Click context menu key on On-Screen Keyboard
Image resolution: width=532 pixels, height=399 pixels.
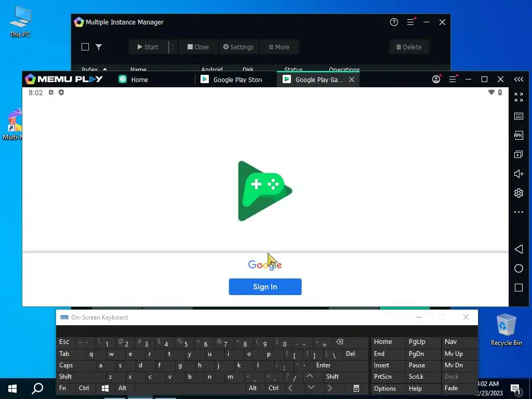click(356, 388)
